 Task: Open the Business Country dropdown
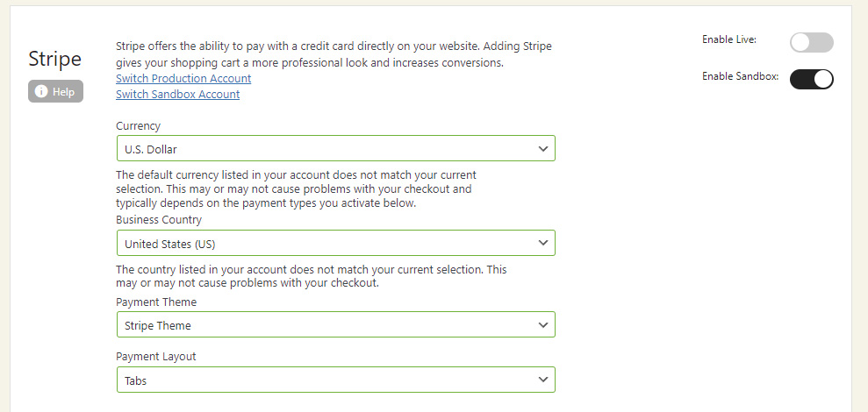pyautogui.click(x=335, y=243)
